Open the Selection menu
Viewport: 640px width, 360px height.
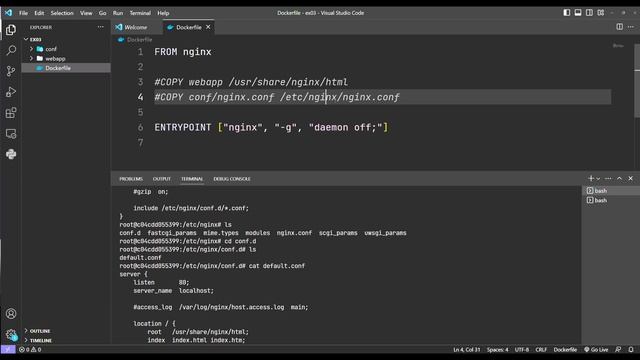62,13
